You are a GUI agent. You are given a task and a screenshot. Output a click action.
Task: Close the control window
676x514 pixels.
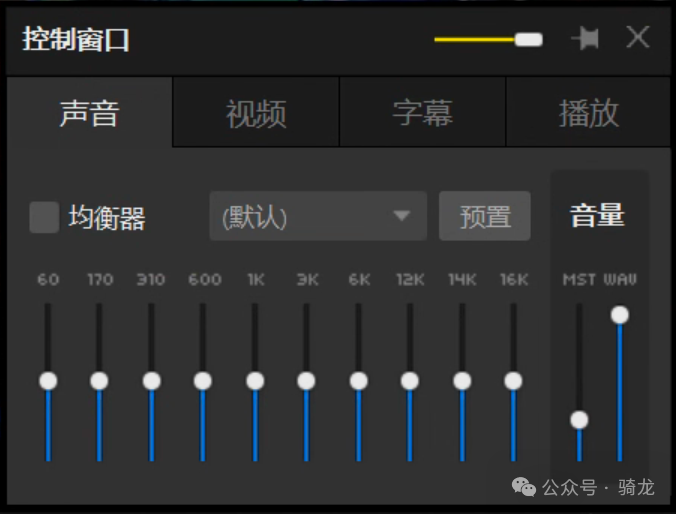[638, 37]
